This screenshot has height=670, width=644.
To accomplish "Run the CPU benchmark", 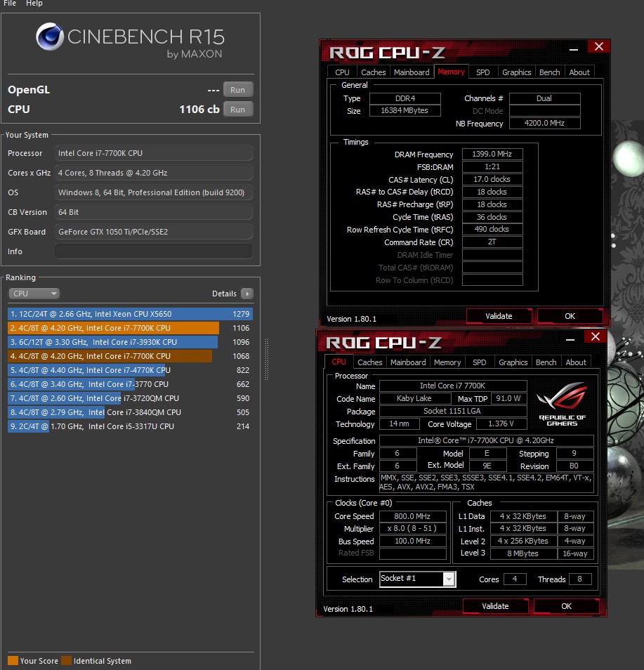I will [237, 110].
